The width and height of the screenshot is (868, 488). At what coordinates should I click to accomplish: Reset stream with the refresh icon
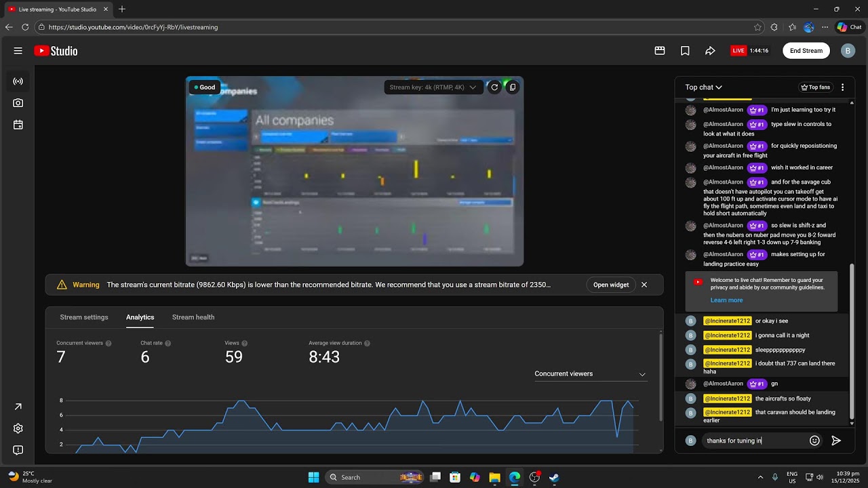(x=494, y=87)
